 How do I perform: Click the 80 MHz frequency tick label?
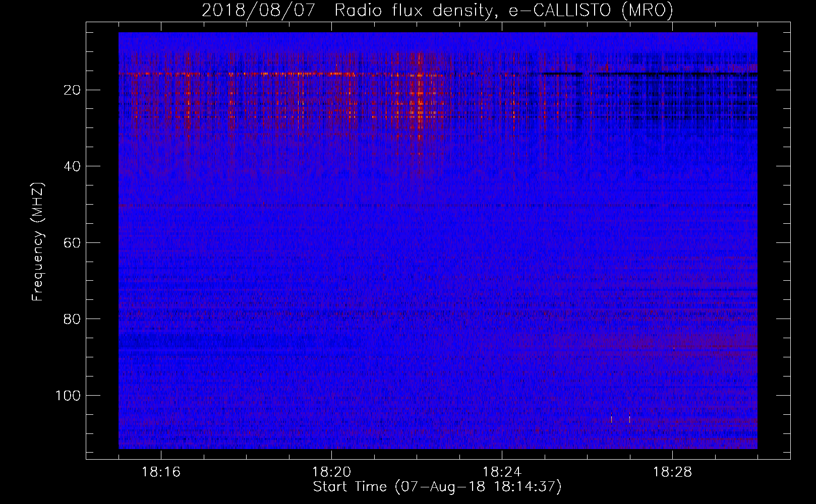pos(72,319)
